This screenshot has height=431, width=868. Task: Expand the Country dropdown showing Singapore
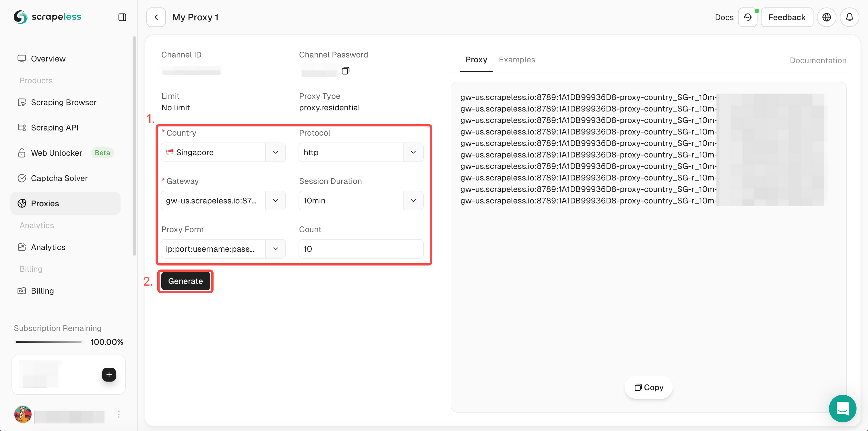pos(275,153)
